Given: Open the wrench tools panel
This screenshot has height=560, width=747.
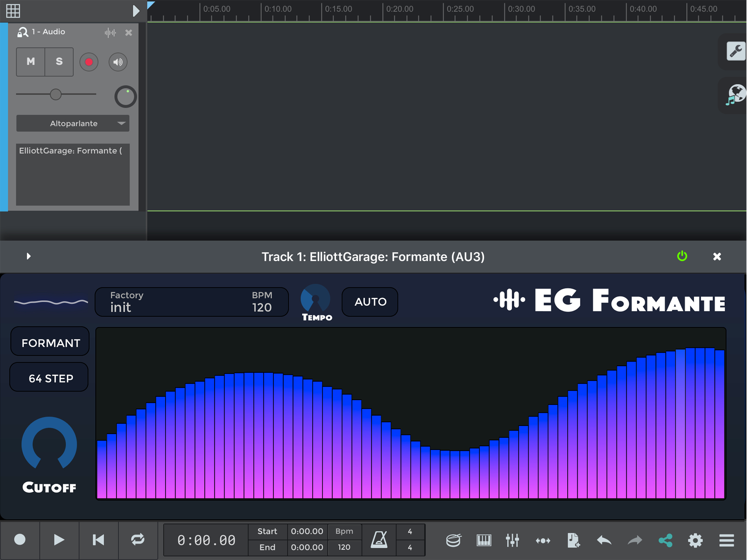Looking at the screenshot, I should 736,51.
